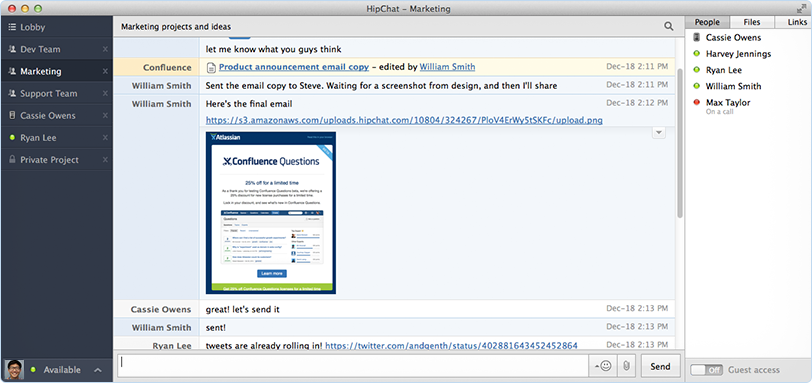The height and width of the screenshot is (383, 812).
Task: Click the room topic 'Marketing projects and ideas'
Action: click(176, 26)
